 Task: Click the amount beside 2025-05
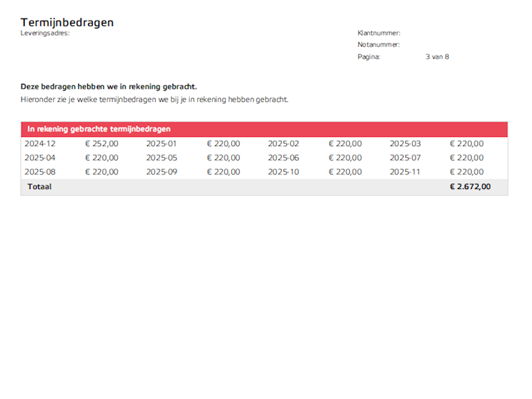pyautogui.click(x=223, y=158)
